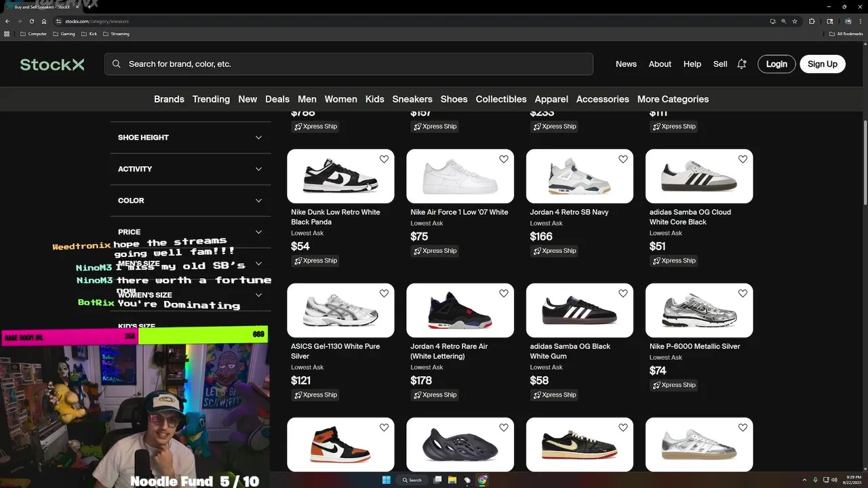Click the Login button

tap(776, 64)
